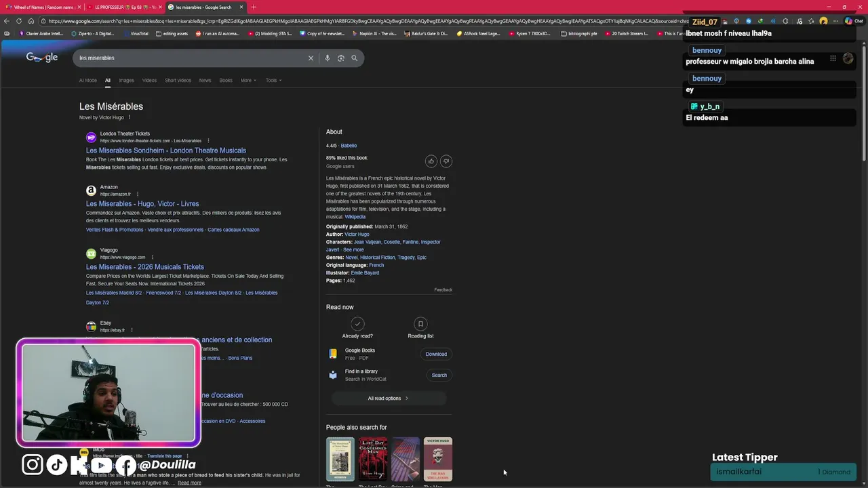868x488 pixels.
Task: Open the TikTok icon in the overlay
Action: (56, 464)
